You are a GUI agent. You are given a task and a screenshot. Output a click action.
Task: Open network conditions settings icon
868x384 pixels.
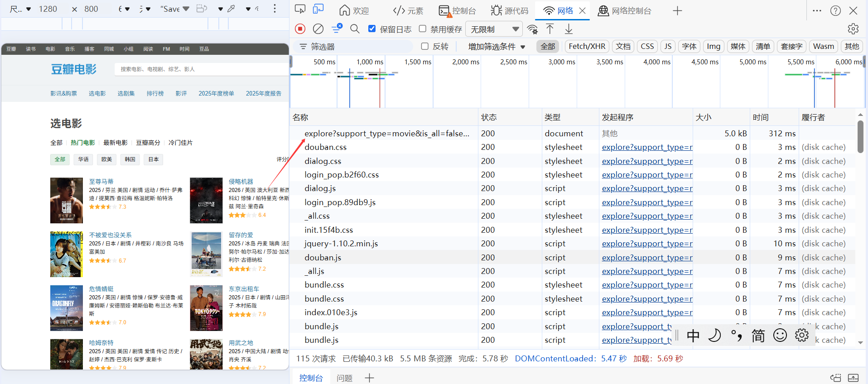533,29
